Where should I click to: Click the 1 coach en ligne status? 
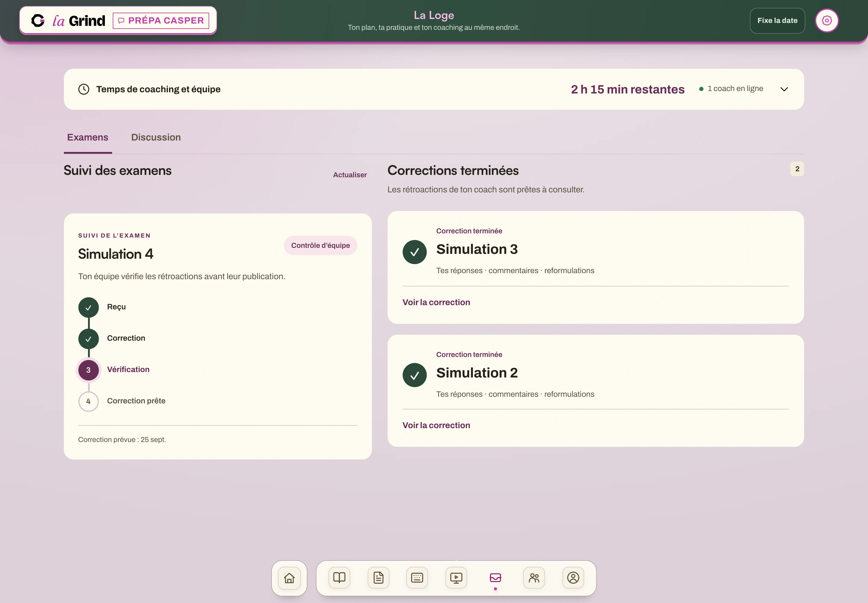coord(731,89)
